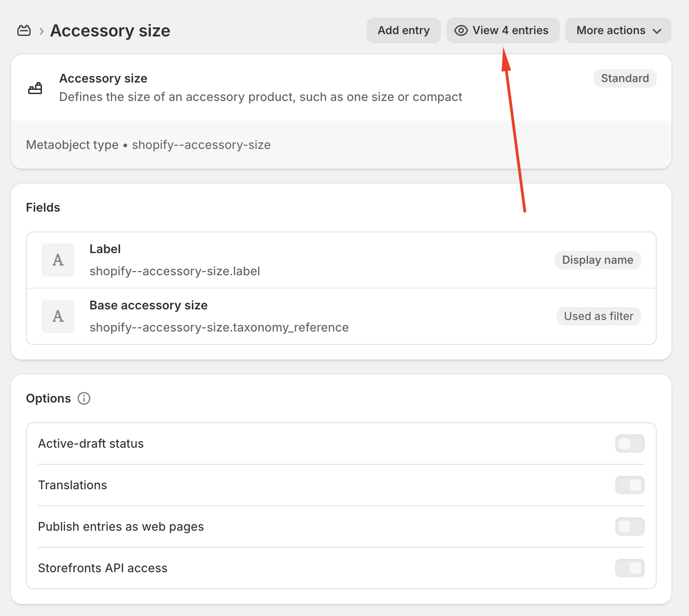Click the Base accessory size type icon
The image size is (689, 616).
[x=58, y=316]
